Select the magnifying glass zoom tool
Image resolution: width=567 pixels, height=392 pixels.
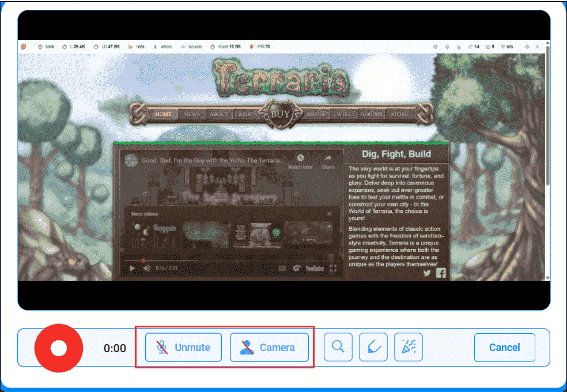coord(338,347)
